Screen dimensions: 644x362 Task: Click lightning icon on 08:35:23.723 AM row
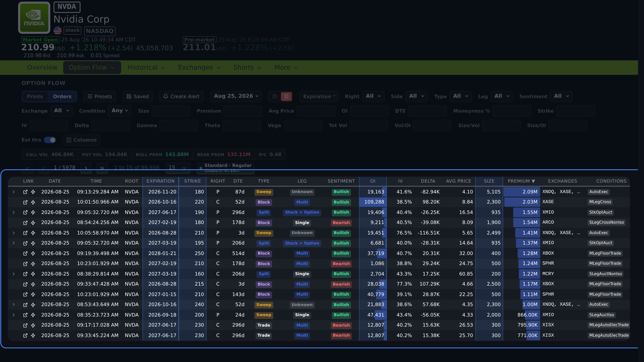click(x=33, y=315)
